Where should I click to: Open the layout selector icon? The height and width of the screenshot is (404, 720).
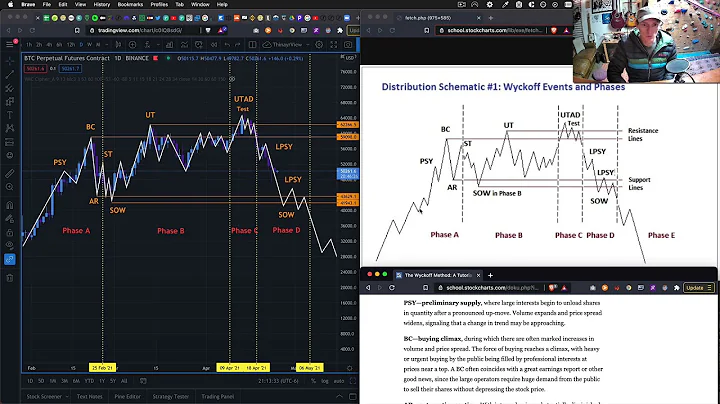253,45
